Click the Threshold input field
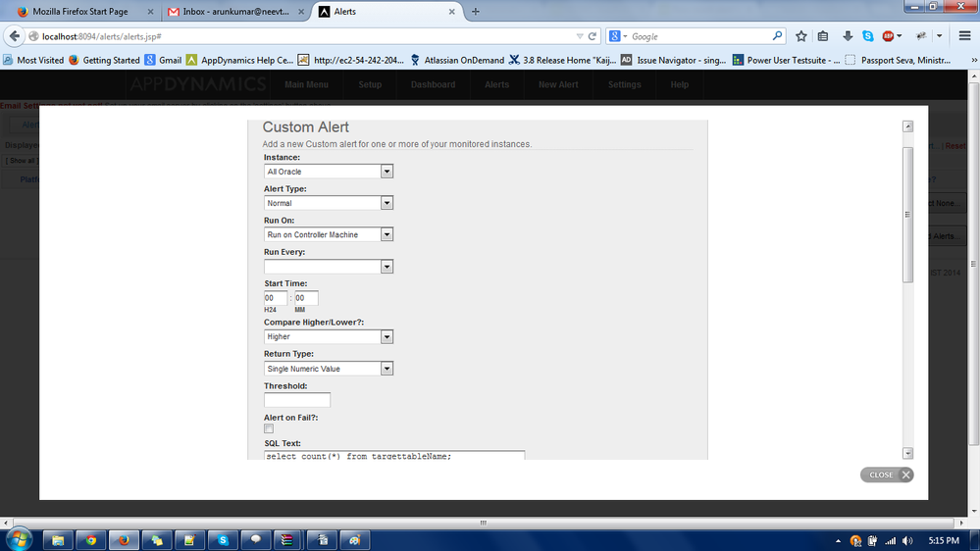Screen dimensions: 980x551 [x=297, y=400]
